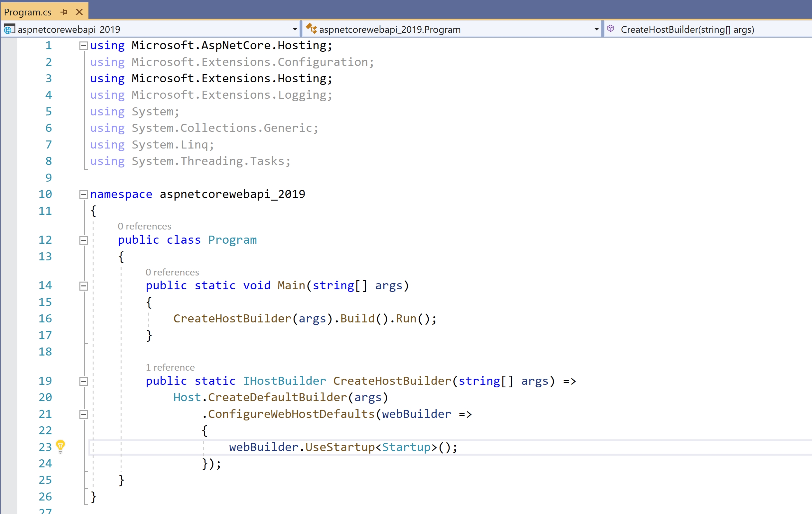The height and width of the screenshot is (514, 812).
Task: Select the Program.cs tab
Action: coord(28,12)
